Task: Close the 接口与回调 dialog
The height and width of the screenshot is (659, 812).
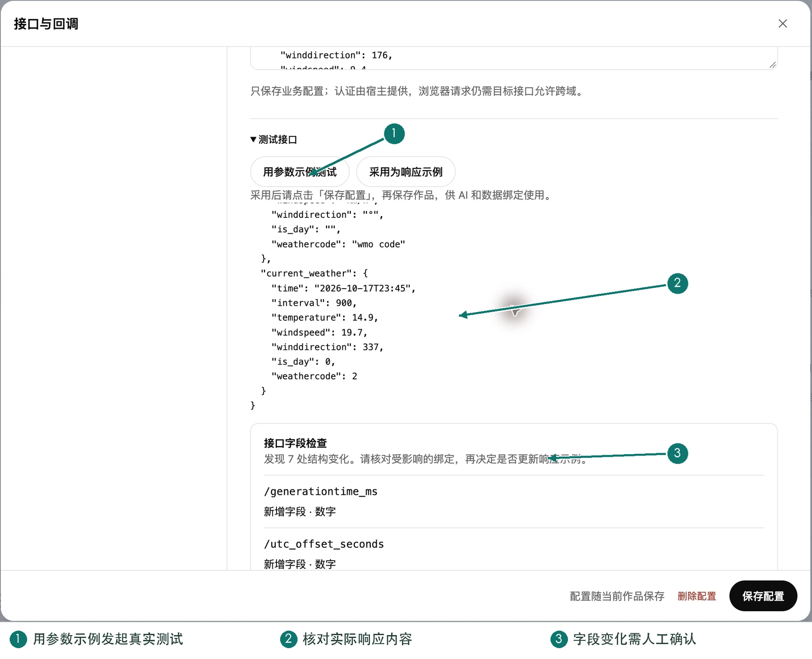Action: click(783, 23)
